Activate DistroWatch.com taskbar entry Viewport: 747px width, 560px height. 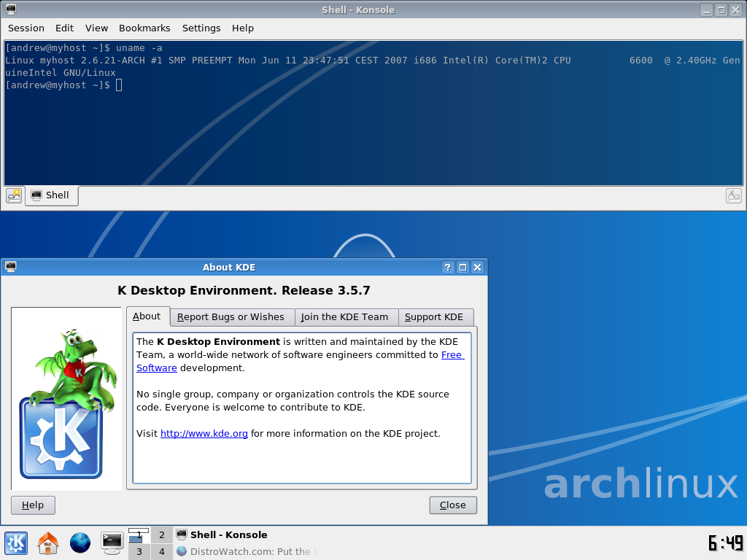[249, 551]
